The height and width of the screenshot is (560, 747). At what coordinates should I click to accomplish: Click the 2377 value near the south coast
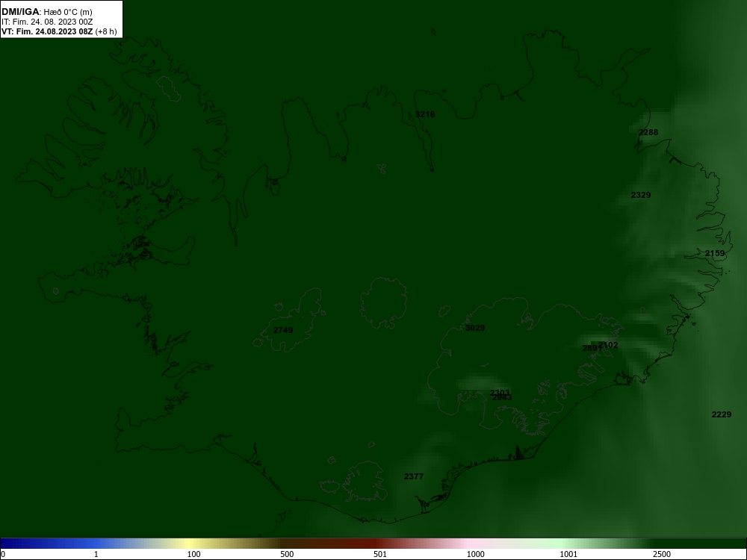point(414,476)
